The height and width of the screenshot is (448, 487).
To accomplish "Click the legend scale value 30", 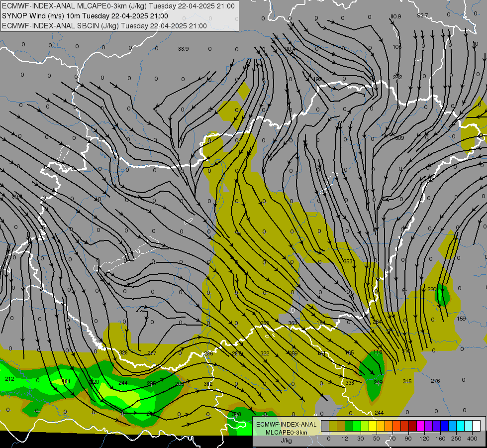I will [361, 439].
